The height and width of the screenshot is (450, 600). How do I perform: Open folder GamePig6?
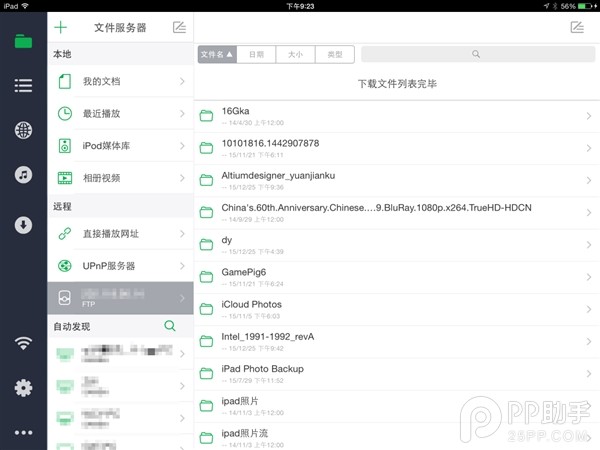[x=397, y=277]
